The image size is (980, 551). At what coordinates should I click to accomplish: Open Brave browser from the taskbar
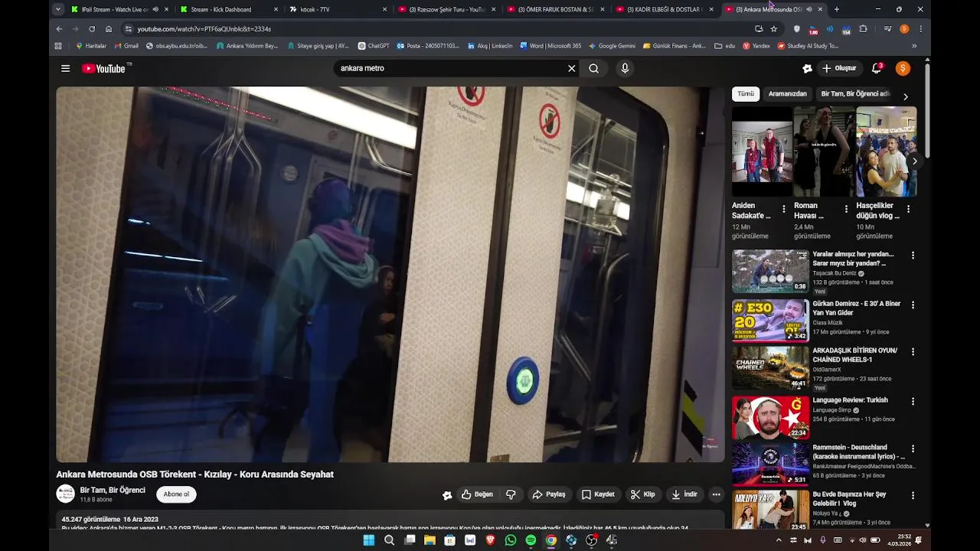490,540
